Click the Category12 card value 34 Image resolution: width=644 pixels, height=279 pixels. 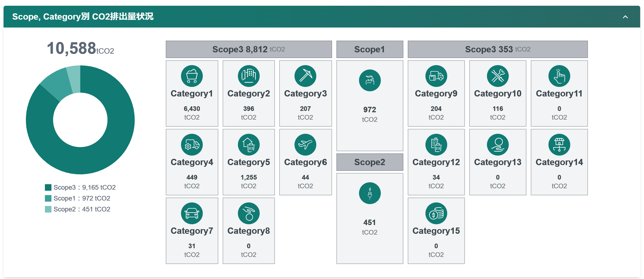pos(436,177)
